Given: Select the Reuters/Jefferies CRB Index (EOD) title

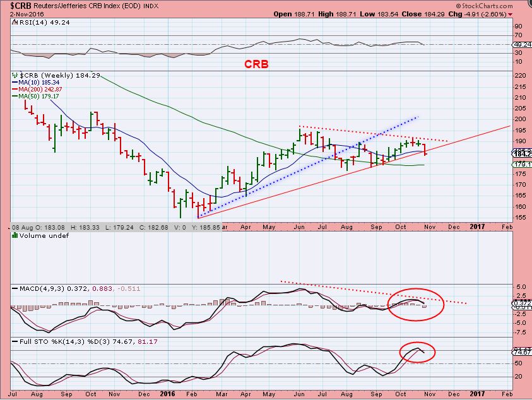Looking at the screenshot, I should tap(87, 6).
